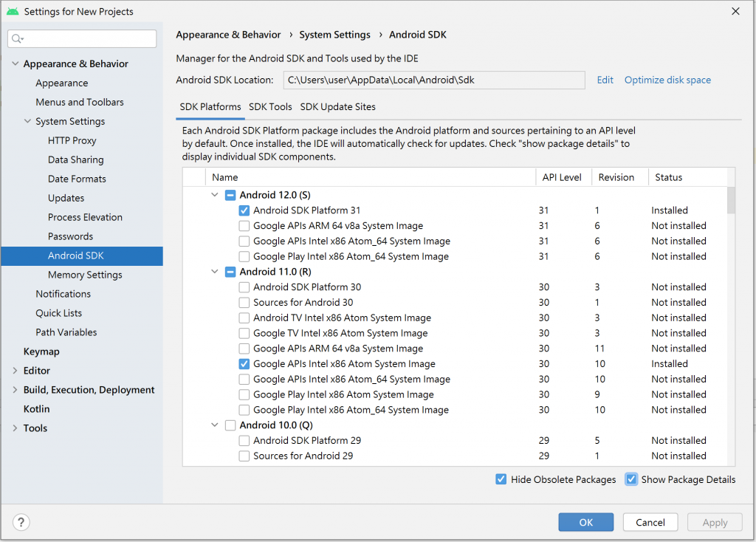This screenshot has width=756, height=542.
Task: Close the Settings dialog window
Action: click(735, 12)
